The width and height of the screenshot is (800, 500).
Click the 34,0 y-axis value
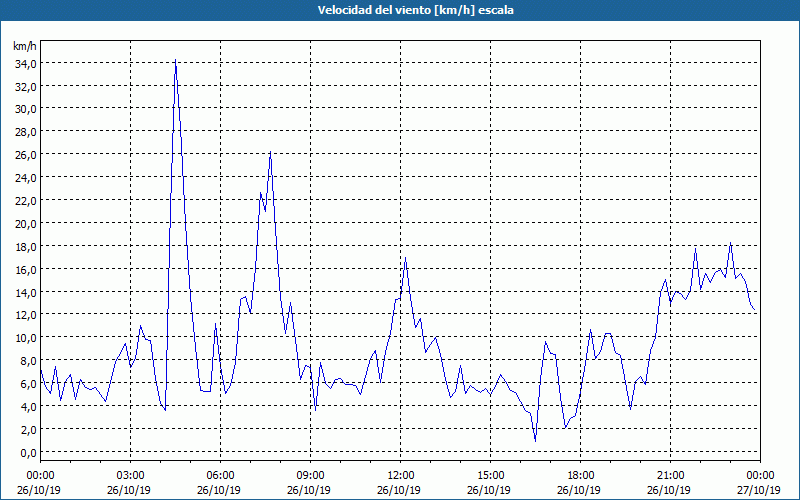click(x=25, y=64)
